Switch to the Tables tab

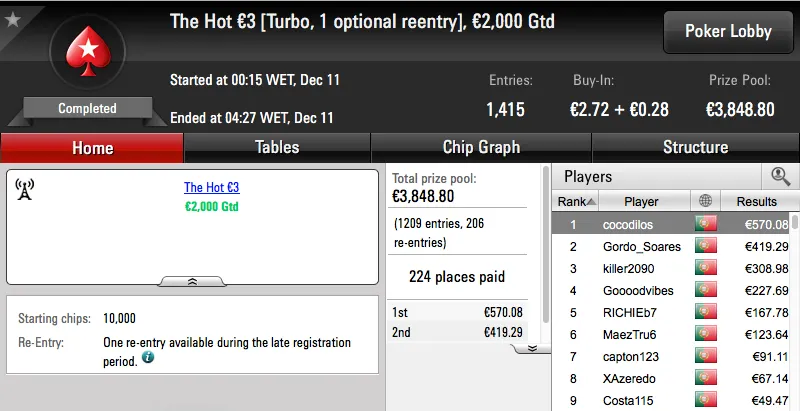277,147
